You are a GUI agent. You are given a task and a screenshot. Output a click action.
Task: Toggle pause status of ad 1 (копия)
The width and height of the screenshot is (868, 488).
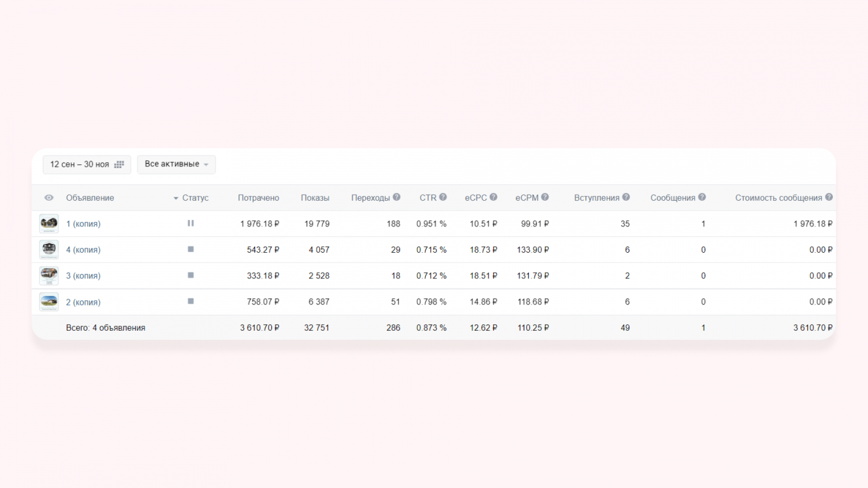click(x=190, y=223)
